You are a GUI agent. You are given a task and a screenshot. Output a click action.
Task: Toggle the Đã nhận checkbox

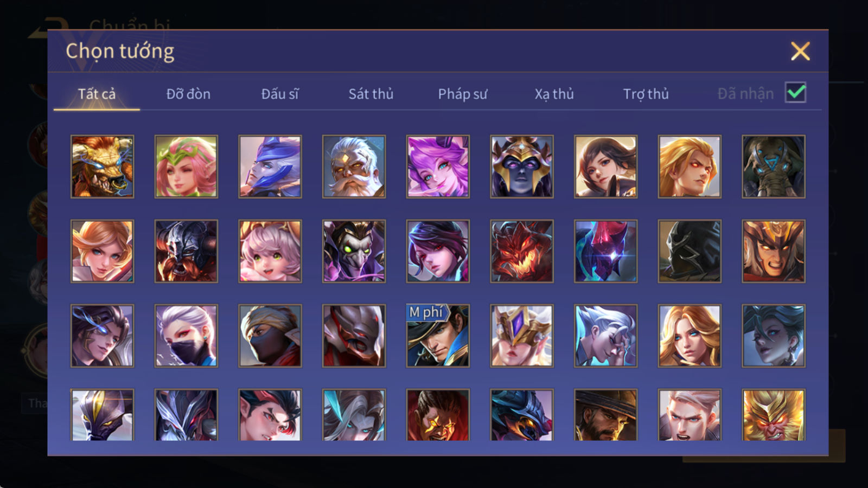coord(795,93)
